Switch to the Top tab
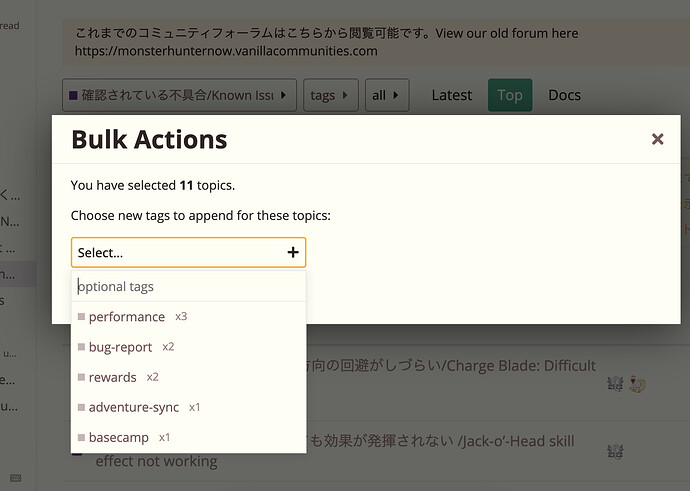The image size is (690, 491). 510,95
